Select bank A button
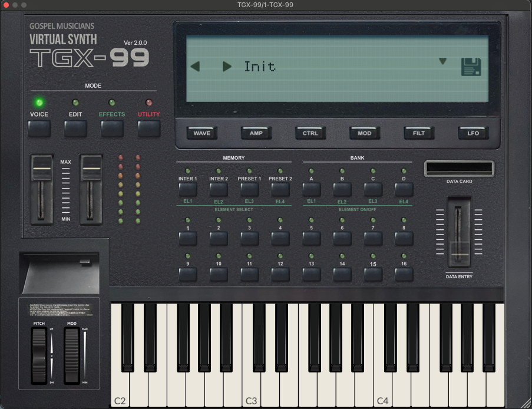This screenshot has width=532, height=409. pyautogui.click(x=311, y=189)
